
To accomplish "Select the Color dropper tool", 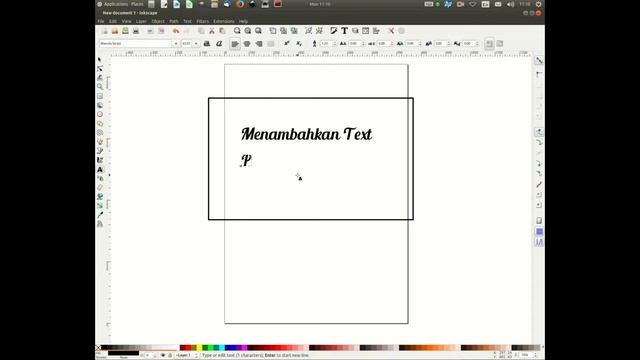I will (x=100, y=215).
